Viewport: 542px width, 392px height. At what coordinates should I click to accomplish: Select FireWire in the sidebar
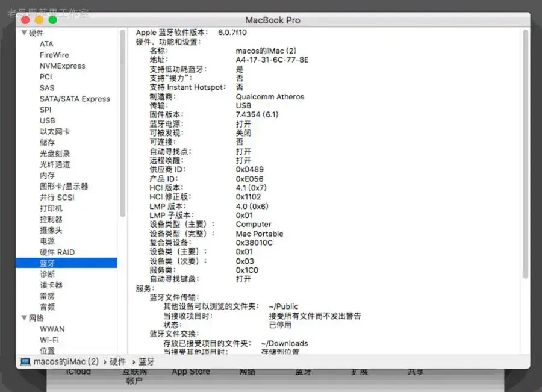tap(54, 55)
